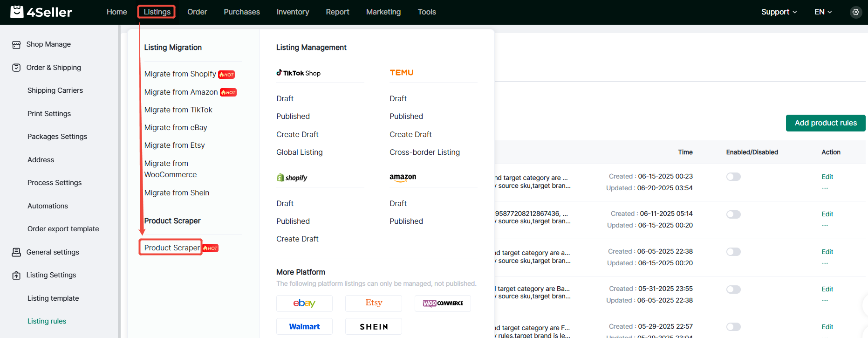868x338 pixels.
Task: Edit rule created 06-15-2025 00:23
Action: (x=827, y=177)
